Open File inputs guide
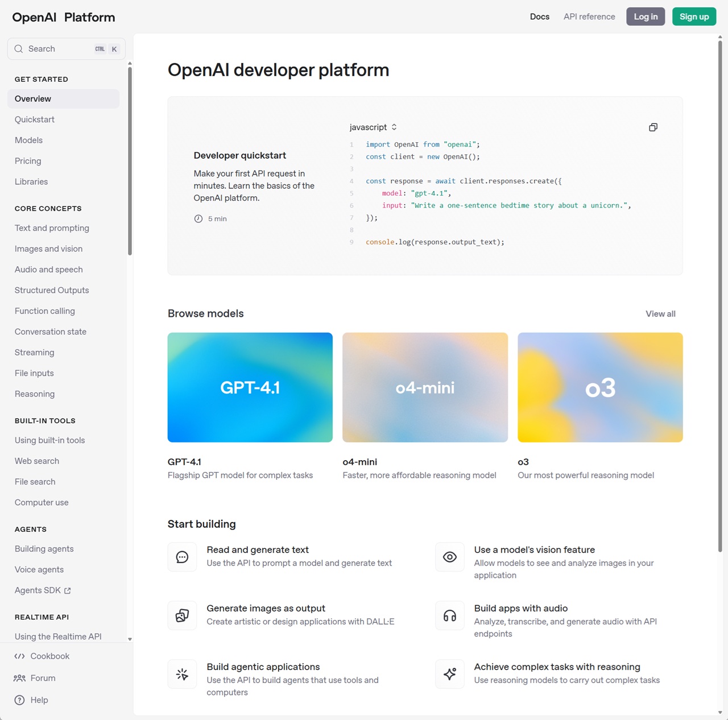The width and height of the screenshot is (728, 720). pyautogui.click(x=34, y=373)
